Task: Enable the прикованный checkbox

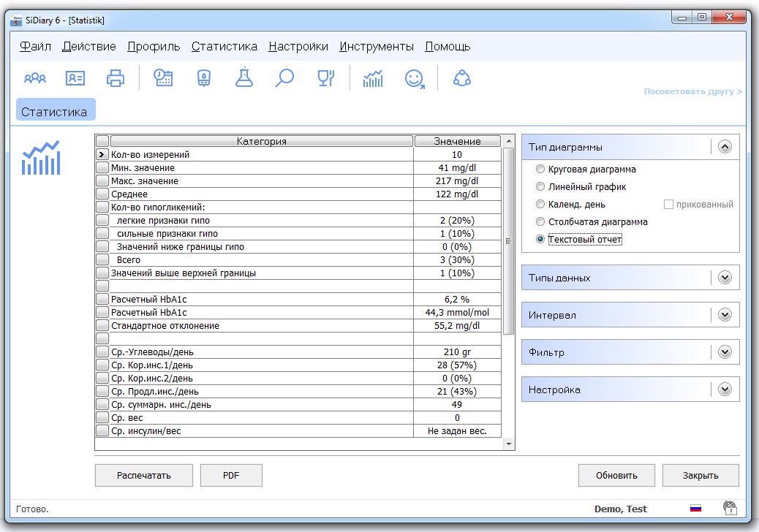Action: (668, 205)
